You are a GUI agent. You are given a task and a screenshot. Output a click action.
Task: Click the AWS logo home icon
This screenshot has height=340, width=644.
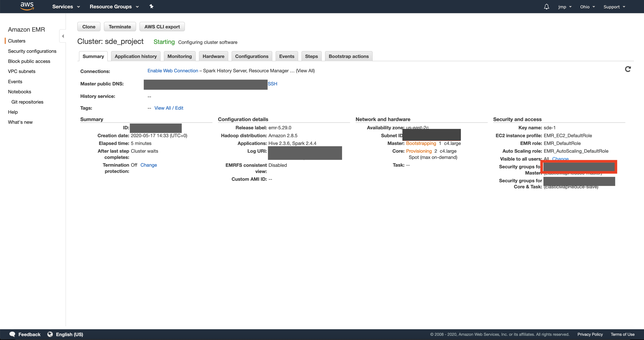(x=27, y=7)
